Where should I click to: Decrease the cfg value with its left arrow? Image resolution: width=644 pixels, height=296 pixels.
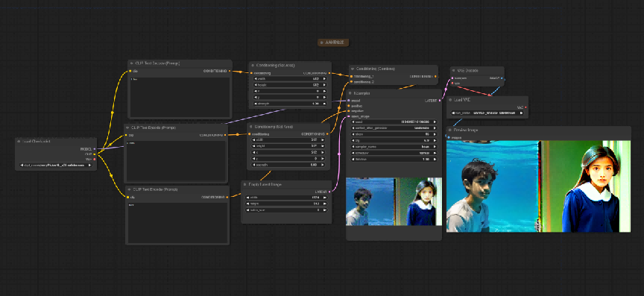coord(353,141)
